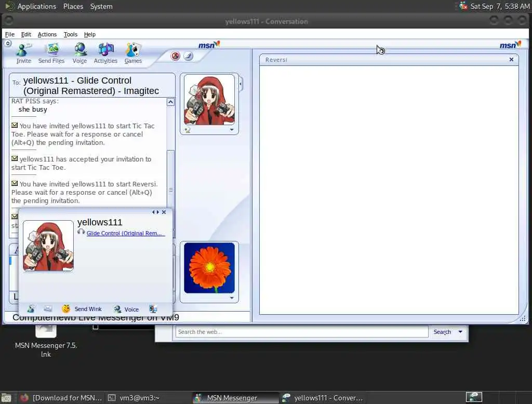Image resolution: width=532 pixels, height=404 pixels.
Task: Click the block contact red icon
Action: (x=176, y=56)
